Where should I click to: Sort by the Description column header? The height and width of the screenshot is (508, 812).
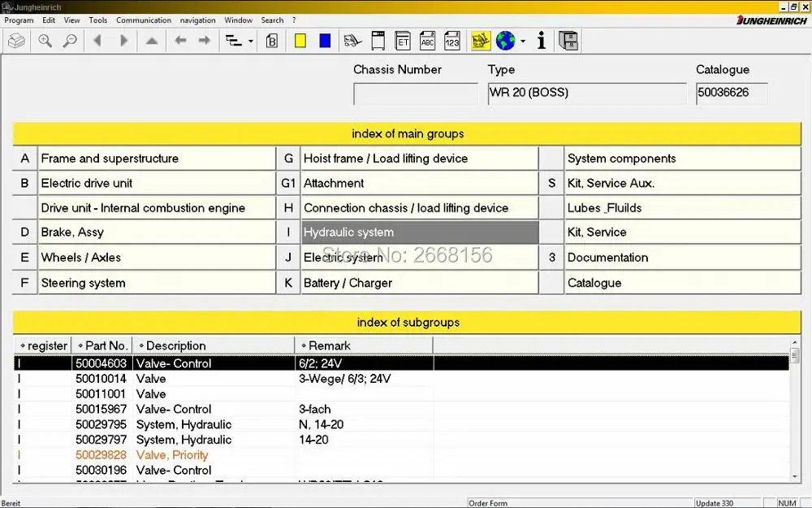click(214, 345)
